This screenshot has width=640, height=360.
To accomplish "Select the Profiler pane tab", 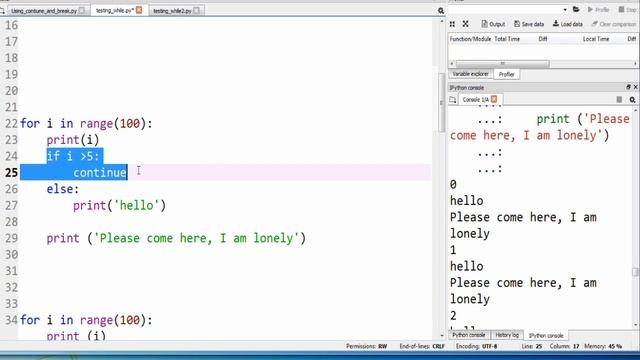I will pos(507,74).
